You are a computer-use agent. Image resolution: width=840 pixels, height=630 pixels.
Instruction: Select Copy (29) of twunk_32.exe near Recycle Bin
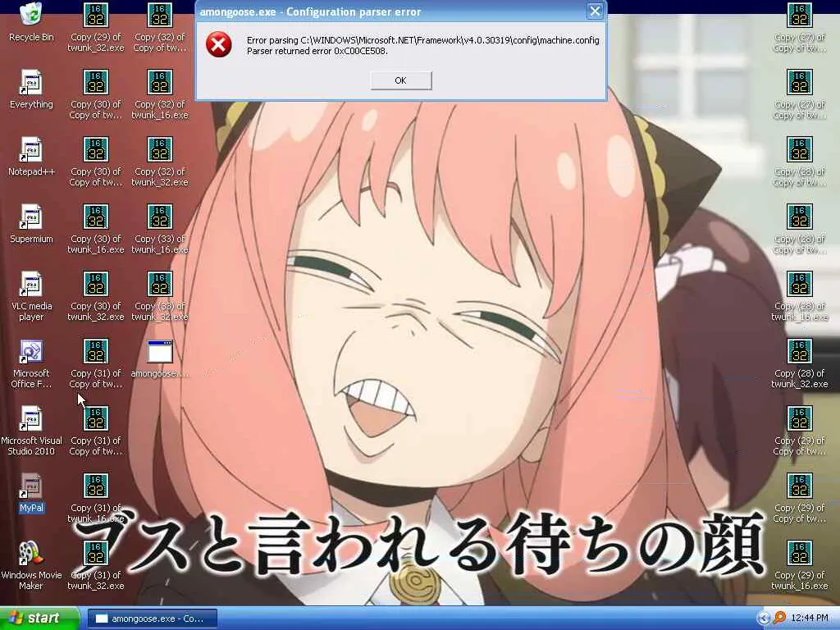tap(95, 27)
